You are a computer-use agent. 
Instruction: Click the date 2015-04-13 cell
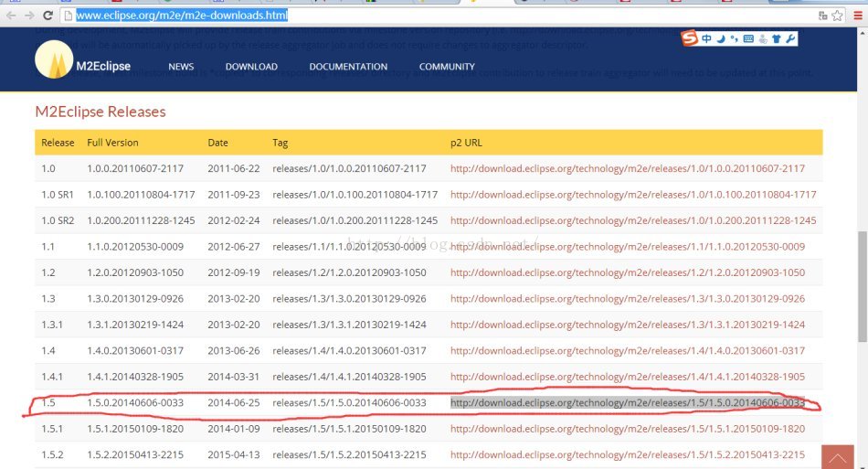point(234,454)
